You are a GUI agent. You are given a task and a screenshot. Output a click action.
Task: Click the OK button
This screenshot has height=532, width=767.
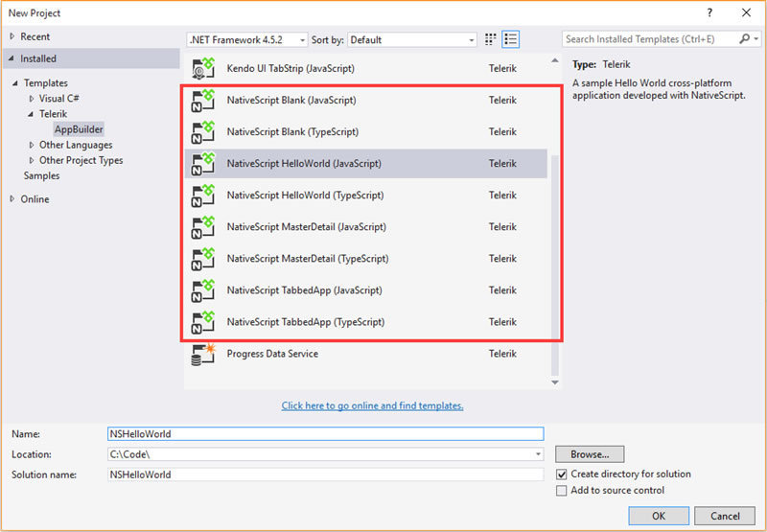659,516
